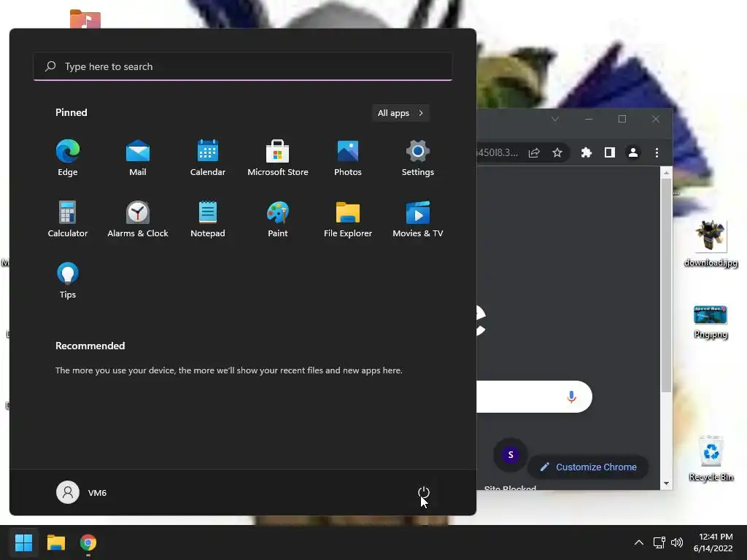Select download.jpg on the desktop
Screen dimensions: 747x560
[x=711, y=244]
